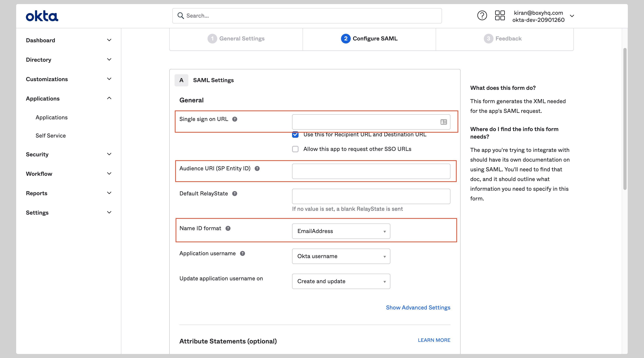Click the kiran@boxyhq.com account name
Viewport: 644px width, 358px height.
pos(538,13)
